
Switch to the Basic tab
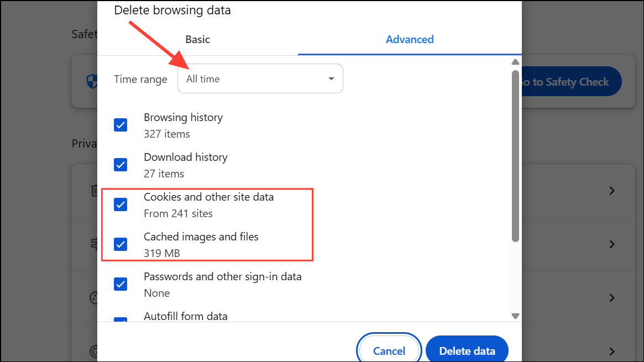point(197,39)
